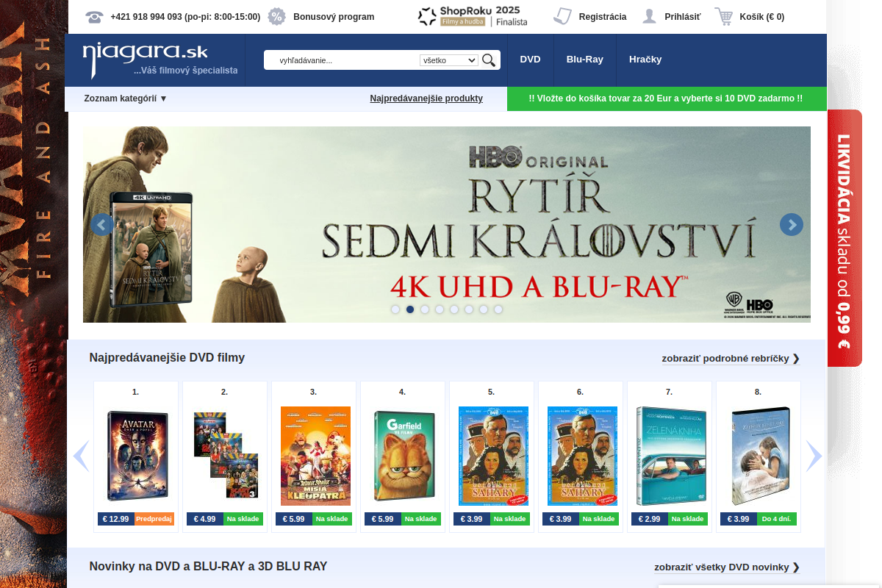Click the telephone icon in header
The height and width of the screenshot is (588, 882).
[x=94, y=16]
